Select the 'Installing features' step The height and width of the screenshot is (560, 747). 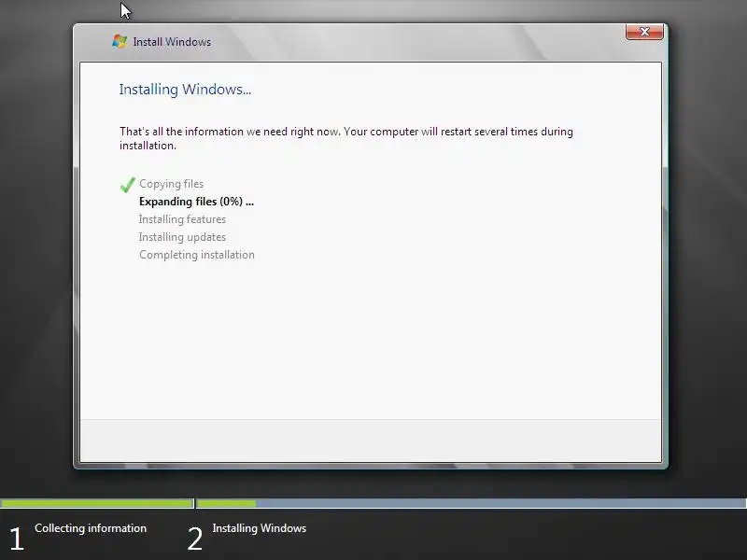[x=182, y=219]
